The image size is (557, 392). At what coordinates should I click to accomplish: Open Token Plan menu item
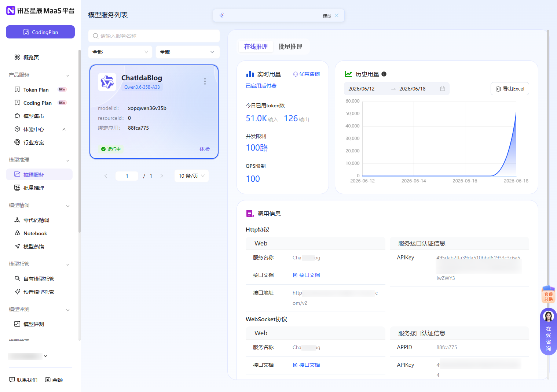[36, 90]
